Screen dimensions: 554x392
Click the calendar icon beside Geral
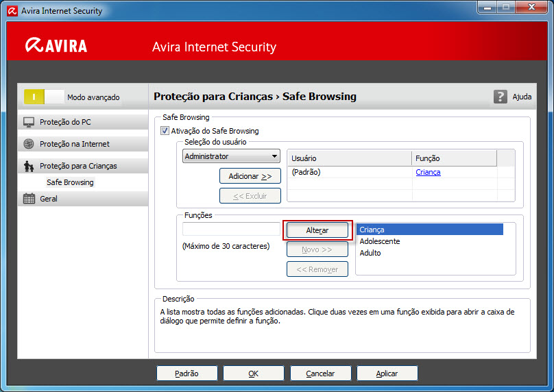coord(29,199)
